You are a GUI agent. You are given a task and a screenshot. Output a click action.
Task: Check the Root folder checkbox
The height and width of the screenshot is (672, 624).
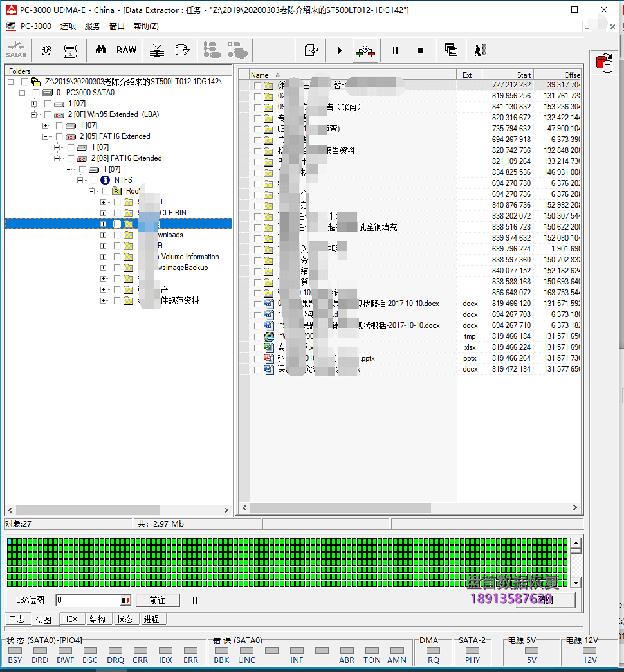coord(106,191)
